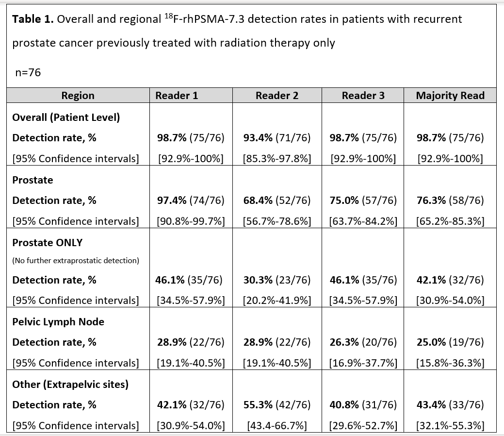Click the Table 1 title text

tap(237, 19)
